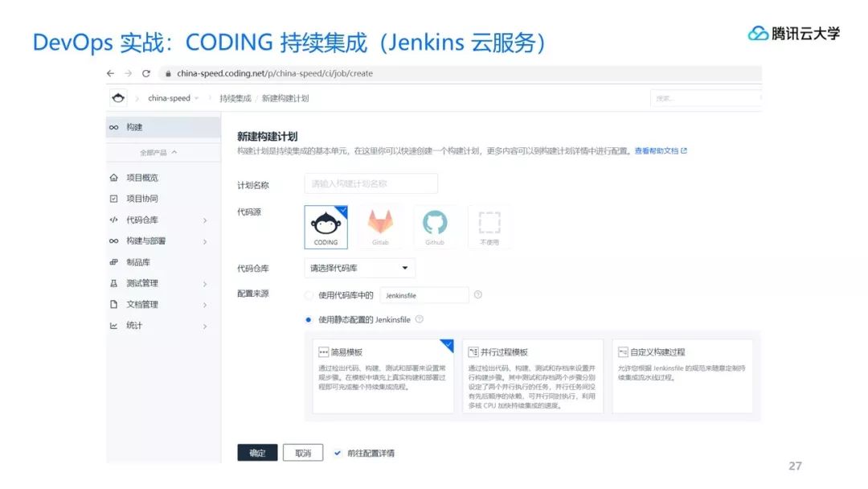
Task: Open the 请选择代码库 repository dropdown
Action: point(360,268)
